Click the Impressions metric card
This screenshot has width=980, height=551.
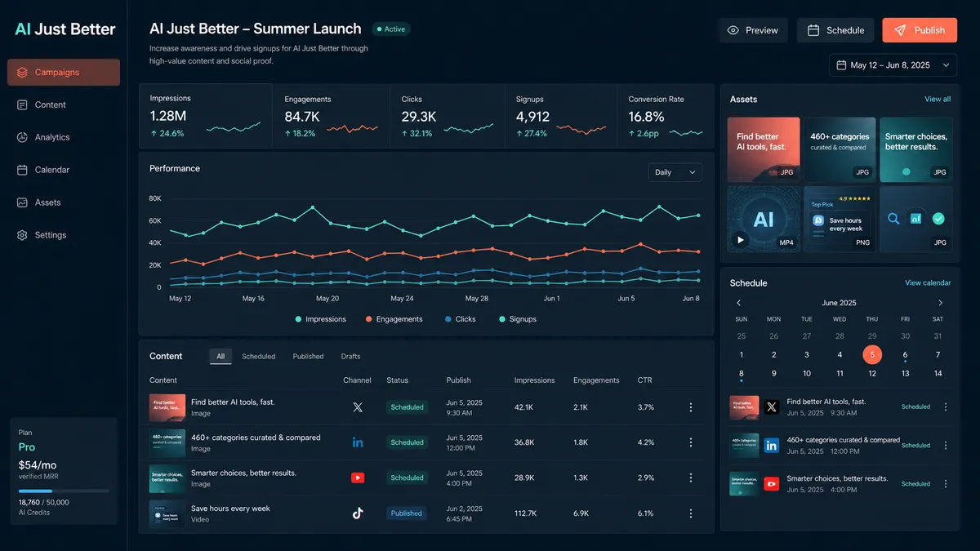click(x=205, y=116)
